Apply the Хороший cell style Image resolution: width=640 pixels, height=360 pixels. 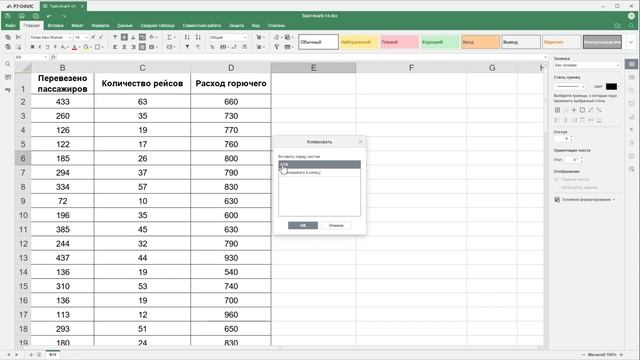440,42
